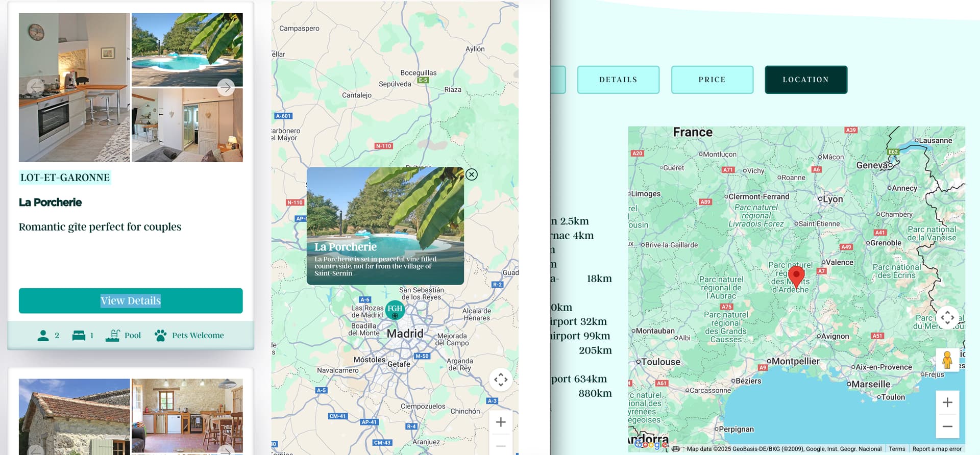Toggle map camera controls on the Madrid map

(x=501, y=380)
